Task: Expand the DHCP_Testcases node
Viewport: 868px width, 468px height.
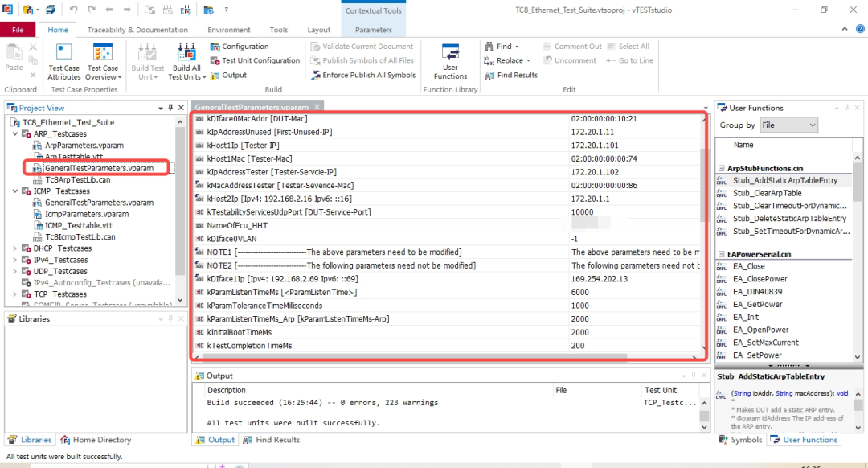Action: click(15, 248)
